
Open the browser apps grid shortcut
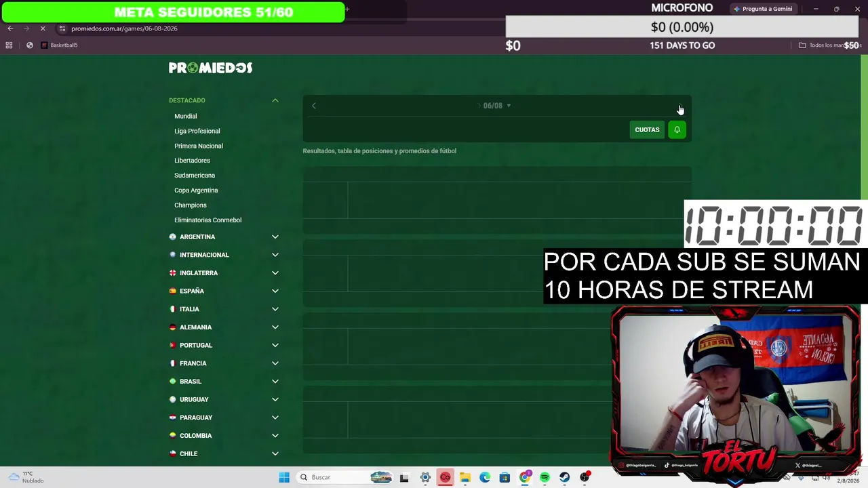9,45
